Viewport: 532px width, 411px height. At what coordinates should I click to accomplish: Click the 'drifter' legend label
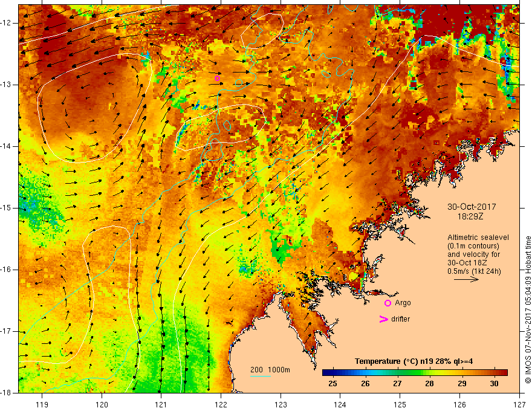tap(400, 319)
